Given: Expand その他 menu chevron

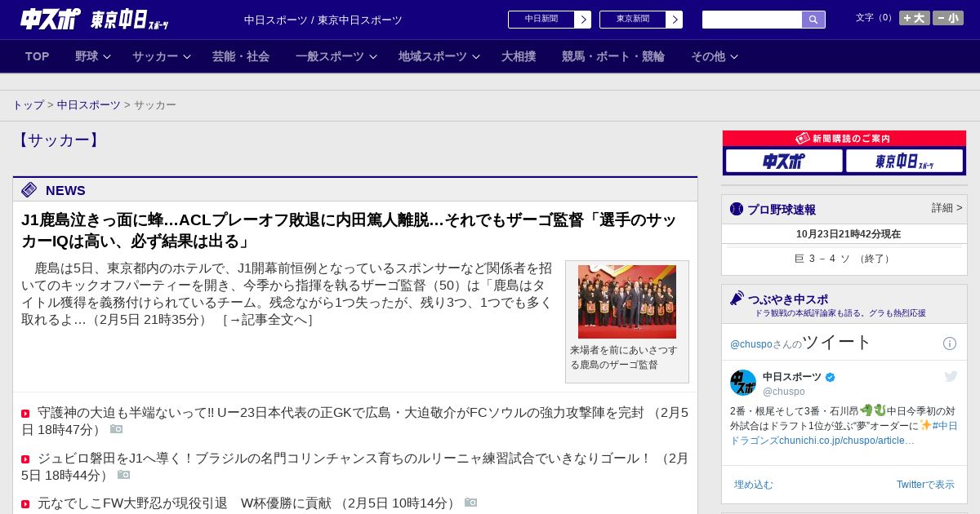Looking at the screenshot, I should [x=734, y=57].
